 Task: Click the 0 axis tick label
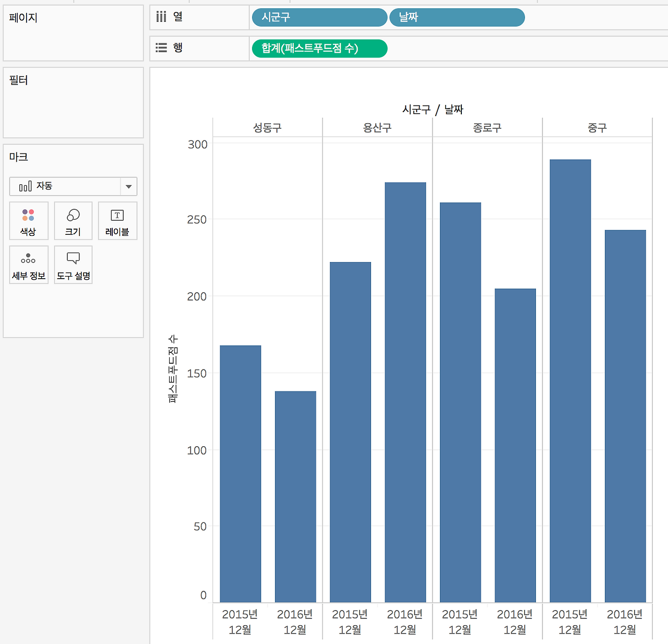pyautogui.click(x=204, y=595)
